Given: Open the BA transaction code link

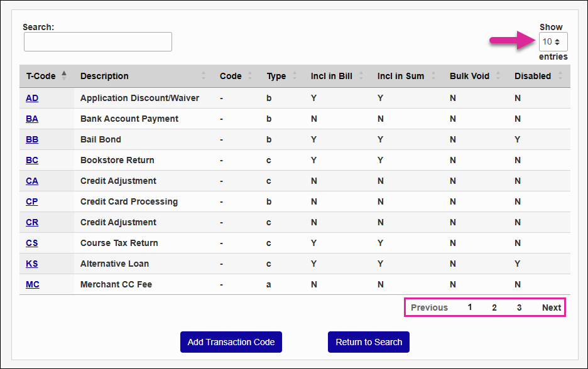Looking at the screenshot, I should click(32, 119).
